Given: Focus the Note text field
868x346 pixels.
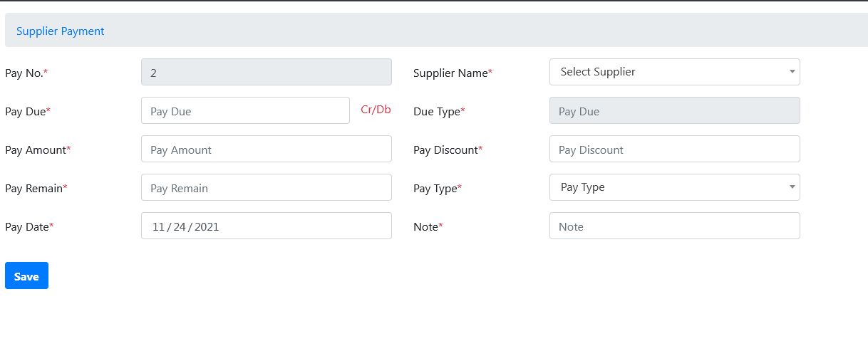Looking at the screenshot, I should (x=674, y=226).
